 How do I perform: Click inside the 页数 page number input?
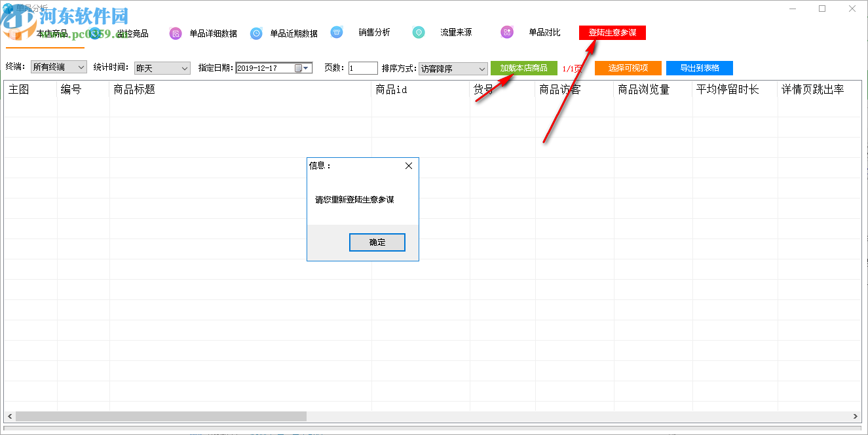point(362,67)
